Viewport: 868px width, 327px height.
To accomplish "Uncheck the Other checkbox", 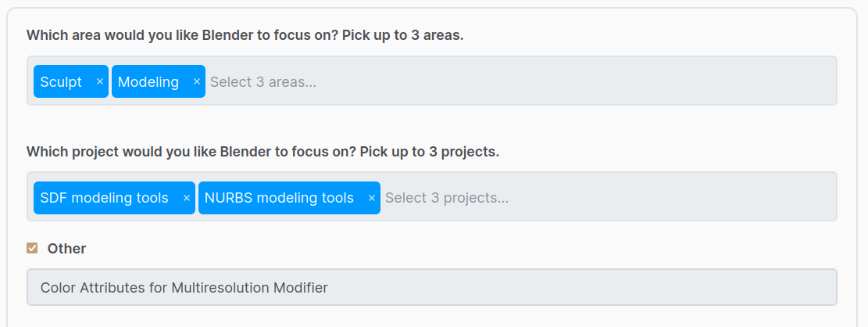I will [x=32, y=248].
